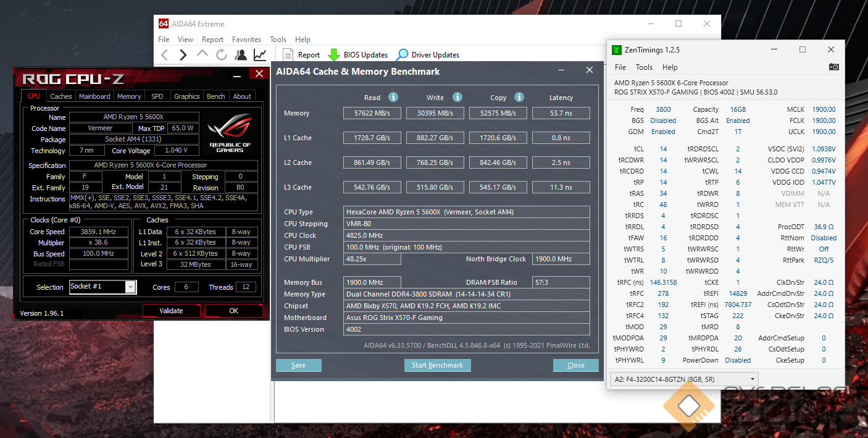This screenshot has height=438, width=868.
Task: Click the info icon next to Read
Action: click(393, 97)
